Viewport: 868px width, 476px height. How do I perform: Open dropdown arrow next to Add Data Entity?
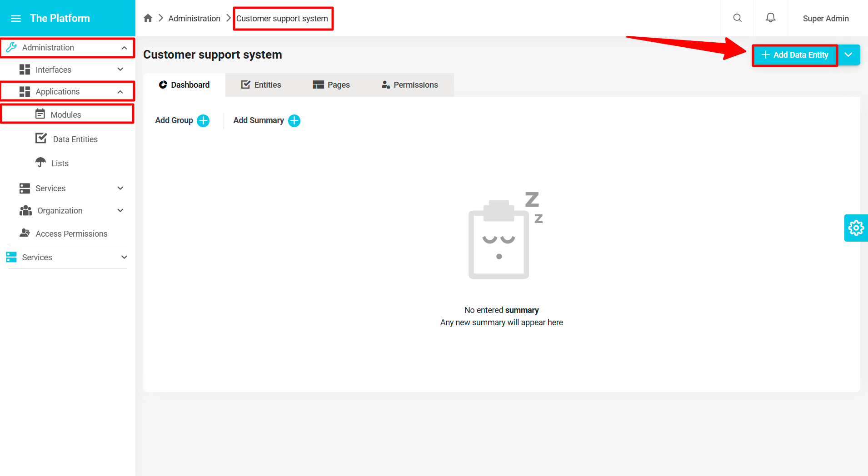(x=848, y=55)
